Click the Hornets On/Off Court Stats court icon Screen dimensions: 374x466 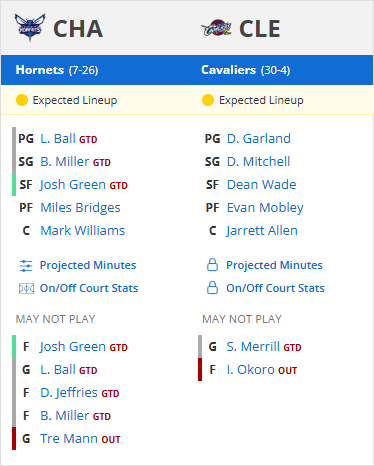coord(26,288)
